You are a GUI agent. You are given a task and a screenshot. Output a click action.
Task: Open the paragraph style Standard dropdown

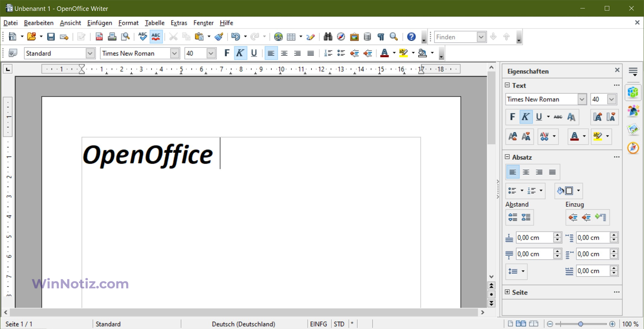(90, 53)
